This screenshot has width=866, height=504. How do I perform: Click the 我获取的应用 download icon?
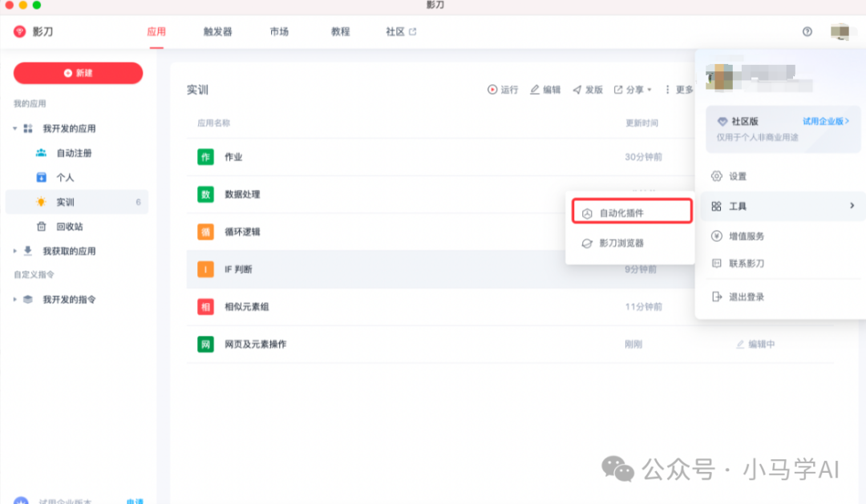(x=28, y=251)
